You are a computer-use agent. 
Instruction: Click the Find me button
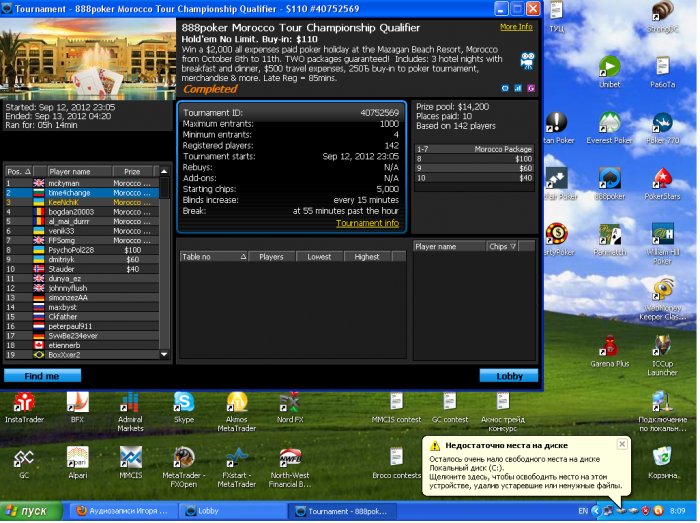[42, 376]
